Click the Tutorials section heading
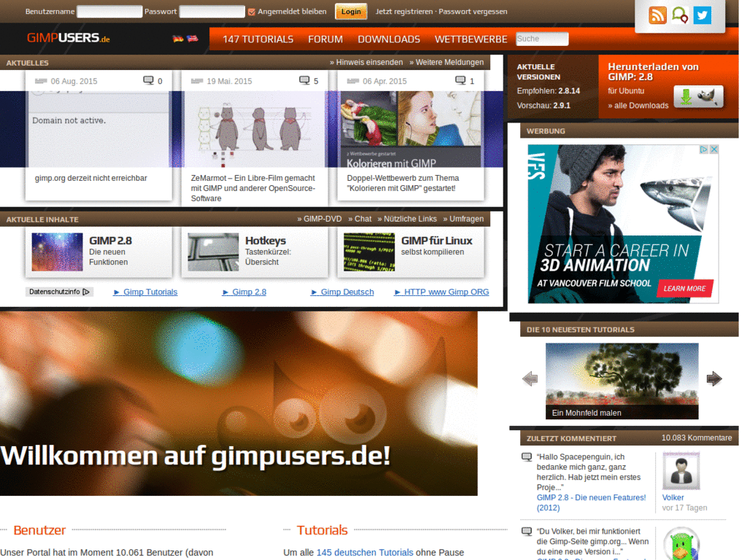Screen dimensions: 747x560 coord(322,530)
